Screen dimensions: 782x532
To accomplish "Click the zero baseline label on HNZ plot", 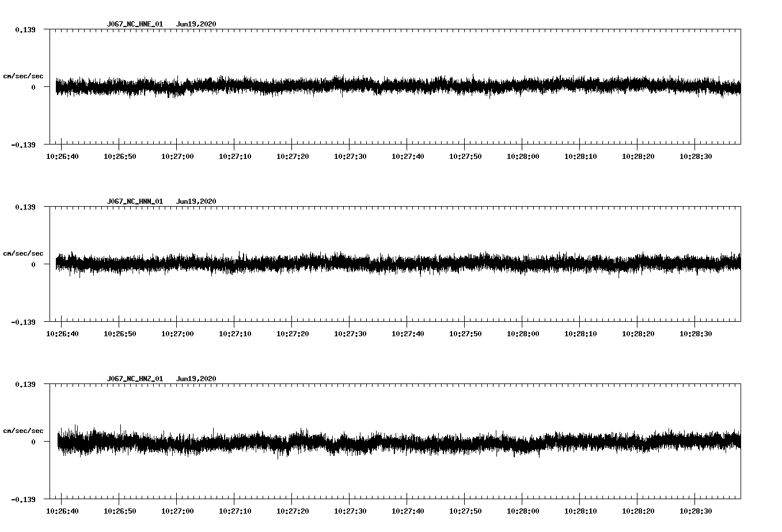I will pyautogui.click(x=33, y=442).
